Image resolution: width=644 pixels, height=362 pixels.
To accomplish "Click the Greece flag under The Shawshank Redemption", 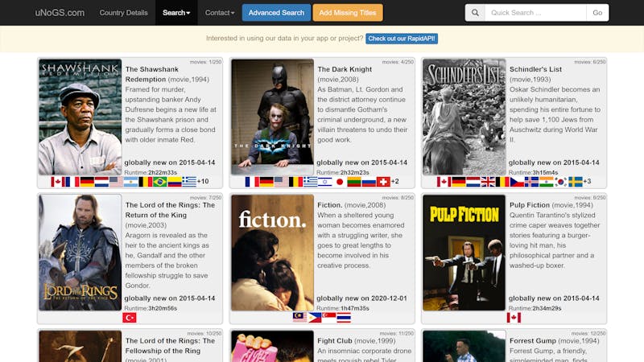I will [x=189, y=182].
